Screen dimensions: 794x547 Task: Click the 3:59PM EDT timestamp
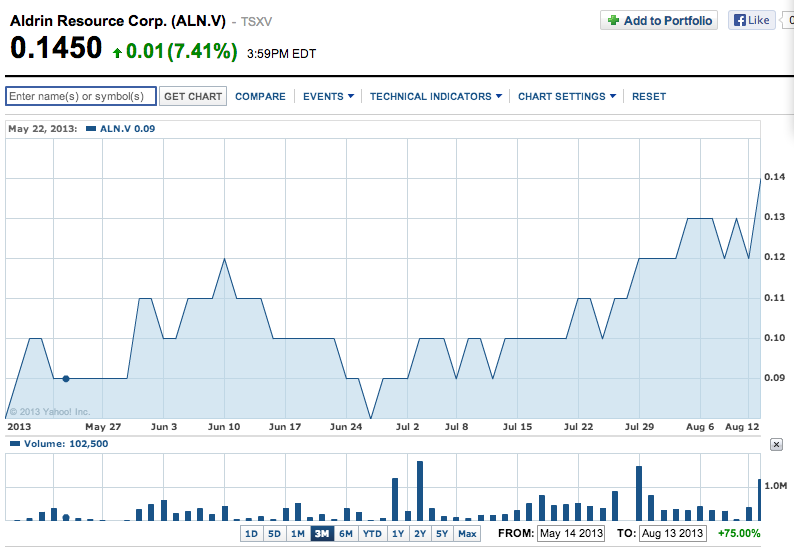click(282, 54)
